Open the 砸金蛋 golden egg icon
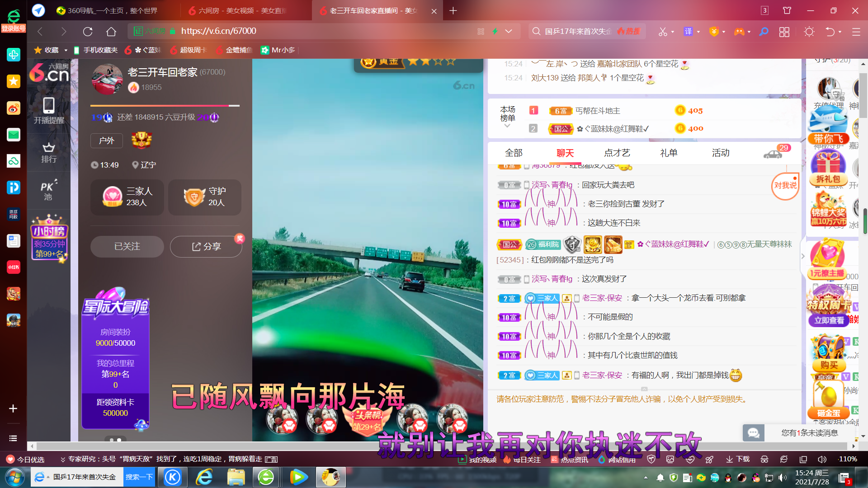 click(x=828, y=400)
